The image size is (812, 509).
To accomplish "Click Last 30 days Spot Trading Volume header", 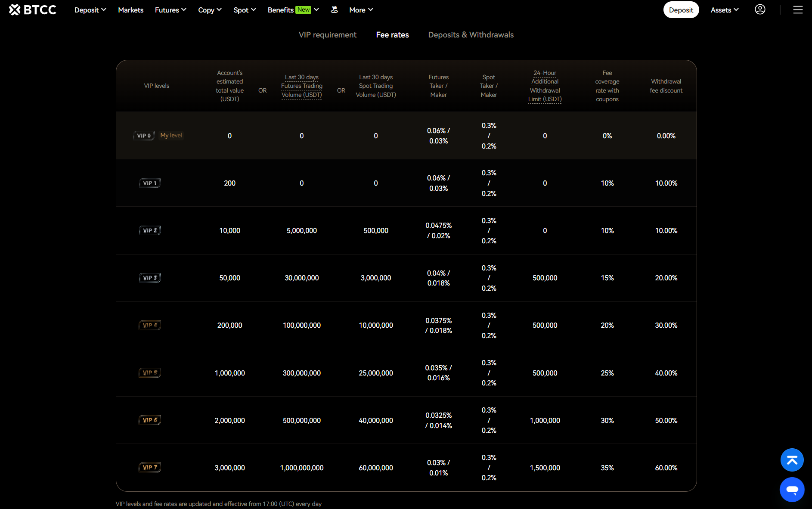I will [x=376, y=86].
